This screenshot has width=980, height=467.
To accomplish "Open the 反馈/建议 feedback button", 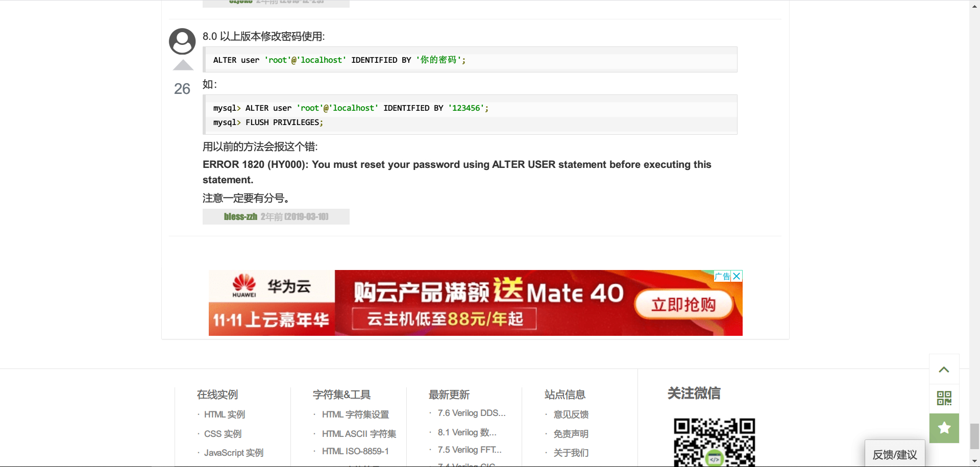I will point(894,454).
